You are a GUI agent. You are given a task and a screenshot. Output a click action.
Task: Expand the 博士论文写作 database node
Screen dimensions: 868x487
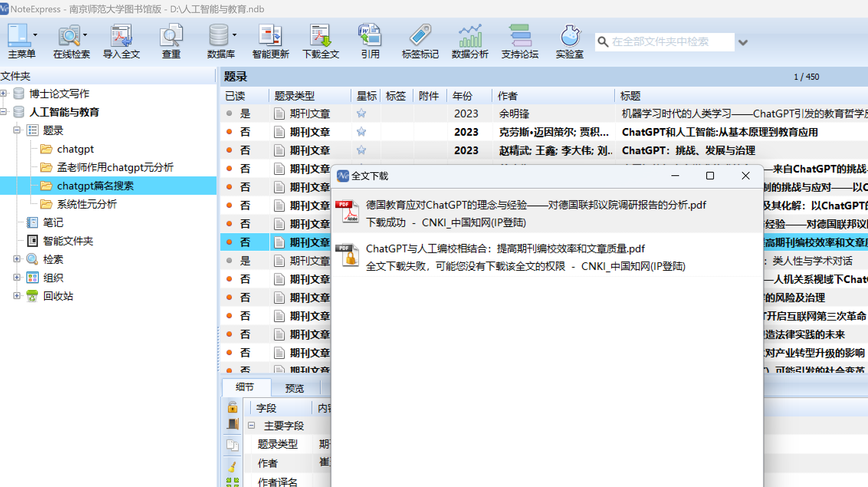[x=3, y=93]
